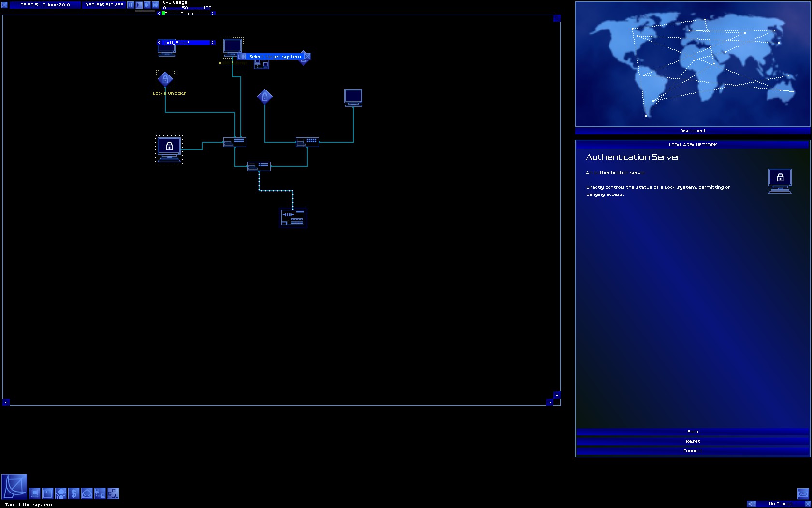Close the No Traces tracker bar
Image resolution: width=812 pixels, height=508 pixels.
tap(807, 504)
